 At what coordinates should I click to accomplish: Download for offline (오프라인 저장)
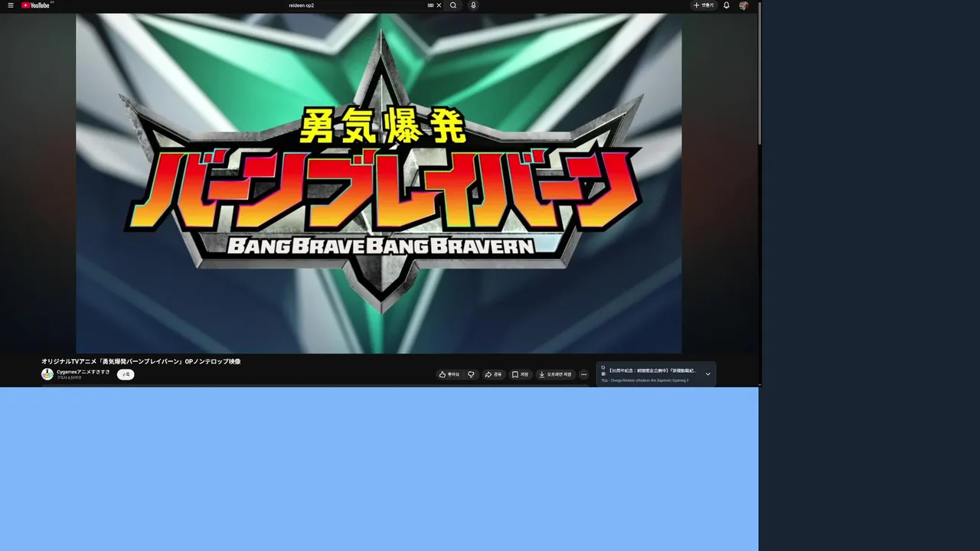(x=556, y=374)
